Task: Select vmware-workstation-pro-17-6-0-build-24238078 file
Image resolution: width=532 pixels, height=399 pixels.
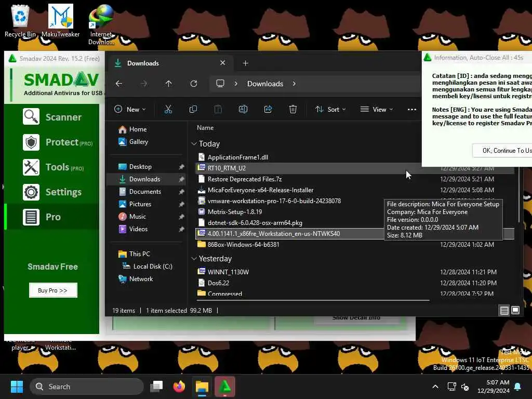Action: coord(274,201)
